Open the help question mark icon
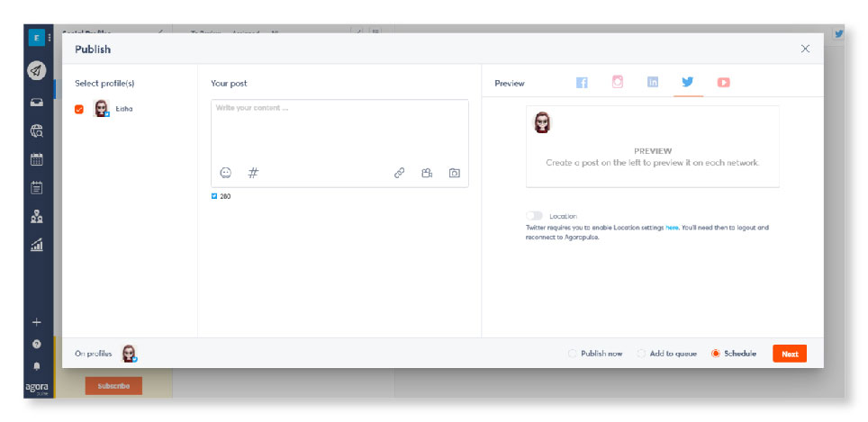 [37, 344]
